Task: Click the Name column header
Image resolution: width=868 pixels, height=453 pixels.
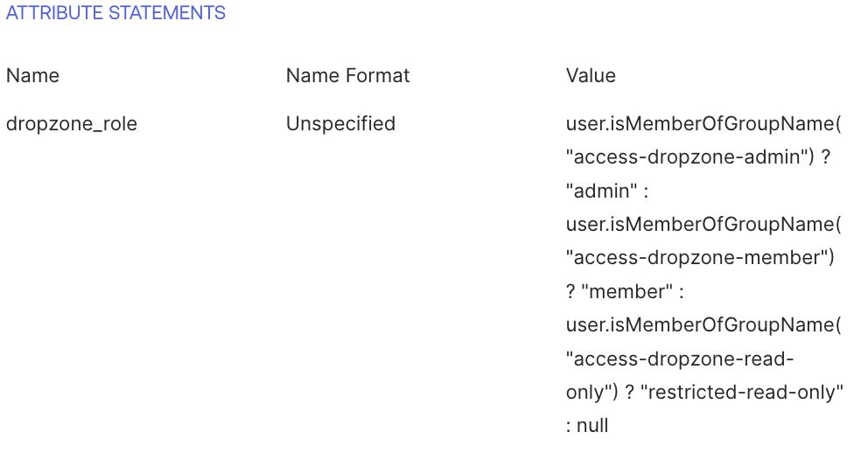Action: click(32, 76)
